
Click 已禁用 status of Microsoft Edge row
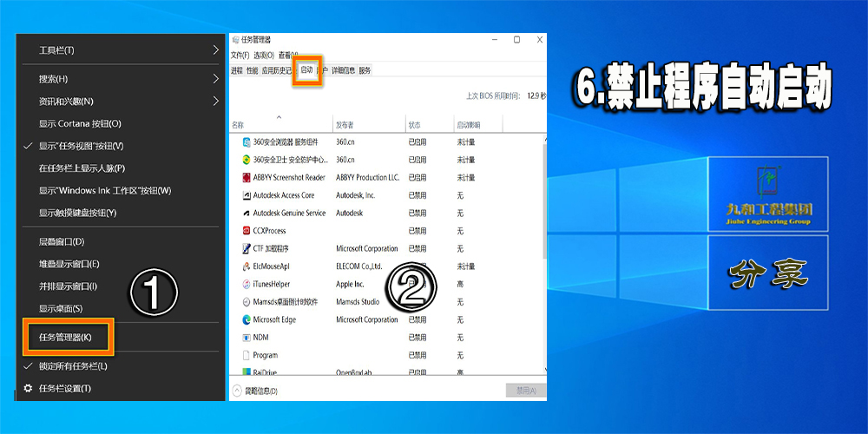(418, 319)
